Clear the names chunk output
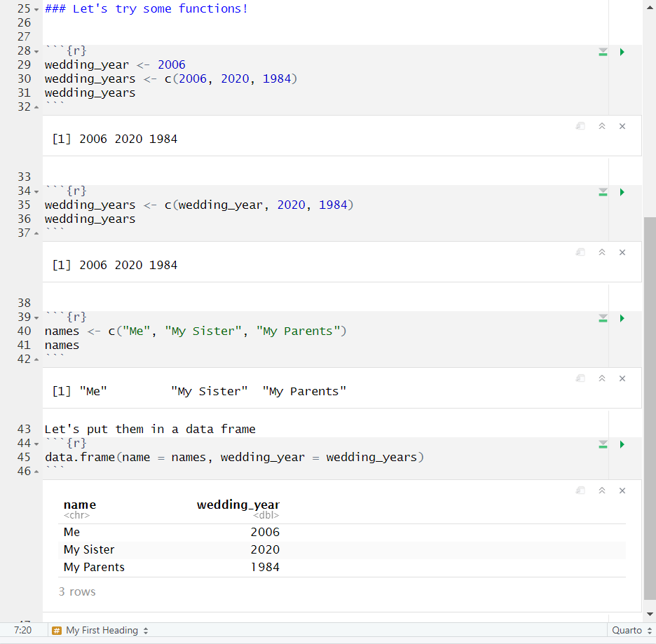The height and width of the screenshot is (644, 656). (622, 378)
